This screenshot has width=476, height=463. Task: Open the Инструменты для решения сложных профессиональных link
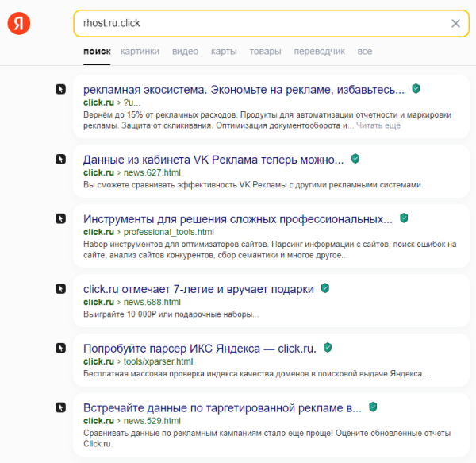click(x=238, y=218)
